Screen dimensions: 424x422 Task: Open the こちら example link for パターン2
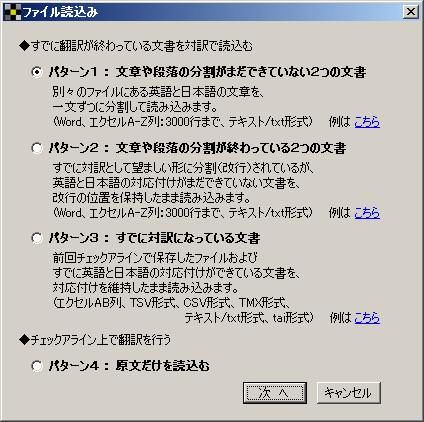pyautogui.click(x=367, y=213)
